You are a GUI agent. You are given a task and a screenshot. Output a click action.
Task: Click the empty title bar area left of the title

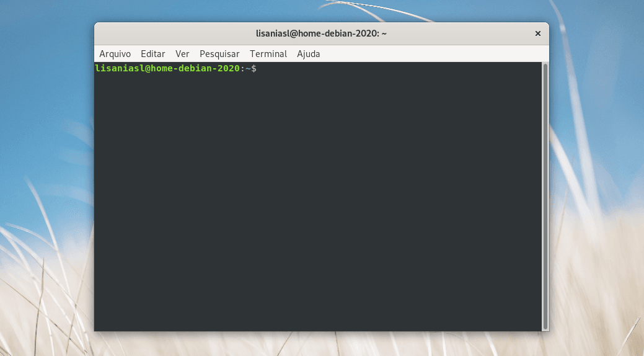click(174, 33)
